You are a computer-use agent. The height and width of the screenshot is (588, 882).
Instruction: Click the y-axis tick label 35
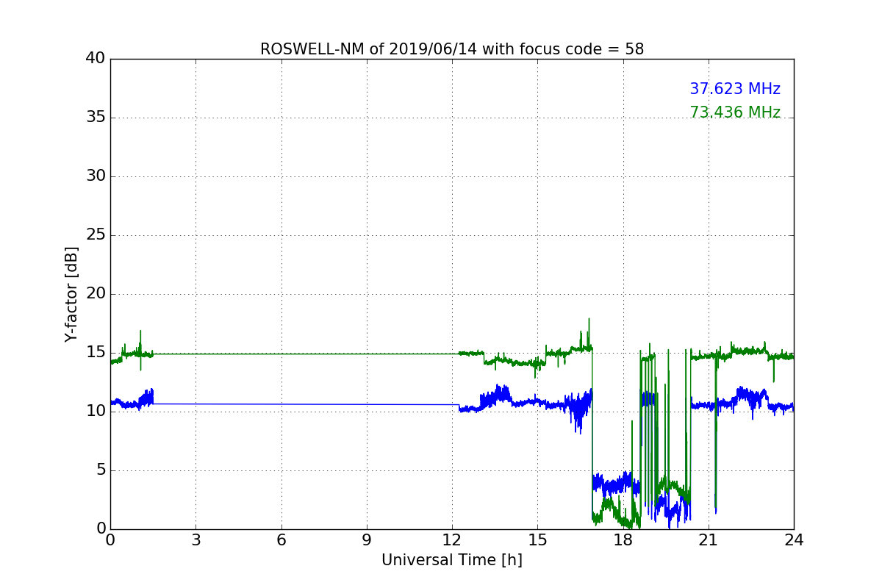(x=96, y=118)
